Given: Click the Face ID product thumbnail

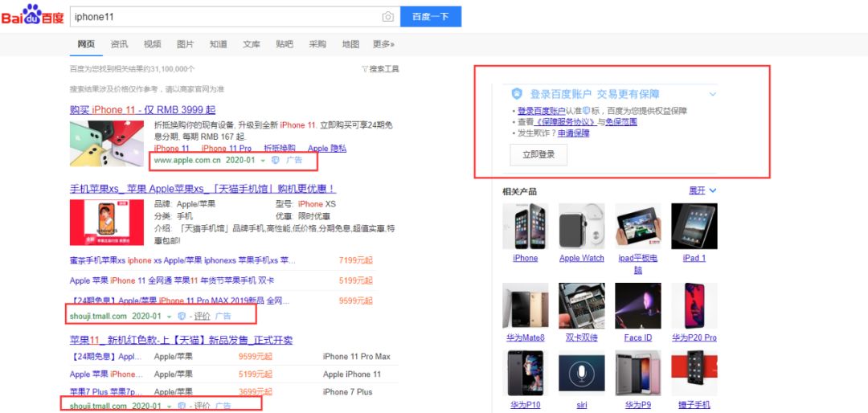Looking at the screenshot, I should [x=637, y=305].
